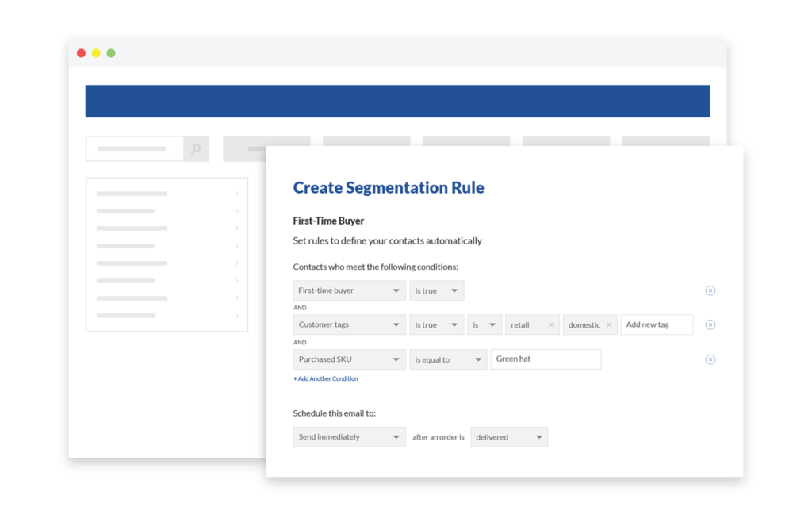Open the delivered order status dropdown
The height and width of the screenshot is (526, 812).
pyautogui.click(x=509, y=437)
